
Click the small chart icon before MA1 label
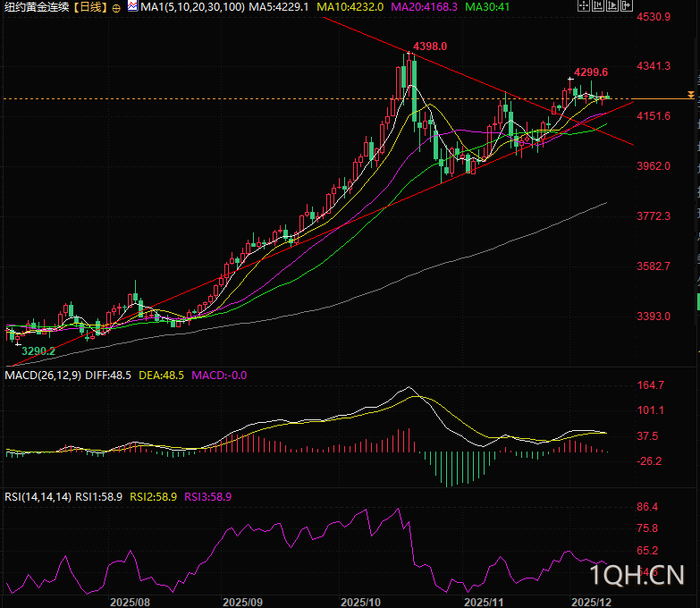tap(131, 6)
